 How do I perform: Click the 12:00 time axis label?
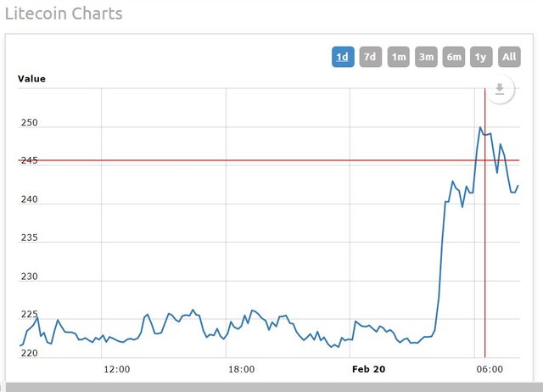click(116, 369)
